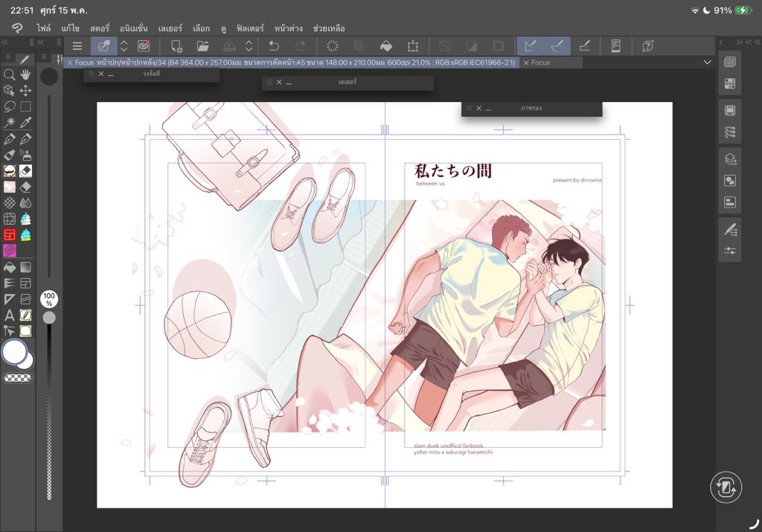Open file folder icon in command bar
The width and height of the screenshot is (762, 532).
point(202,46)
